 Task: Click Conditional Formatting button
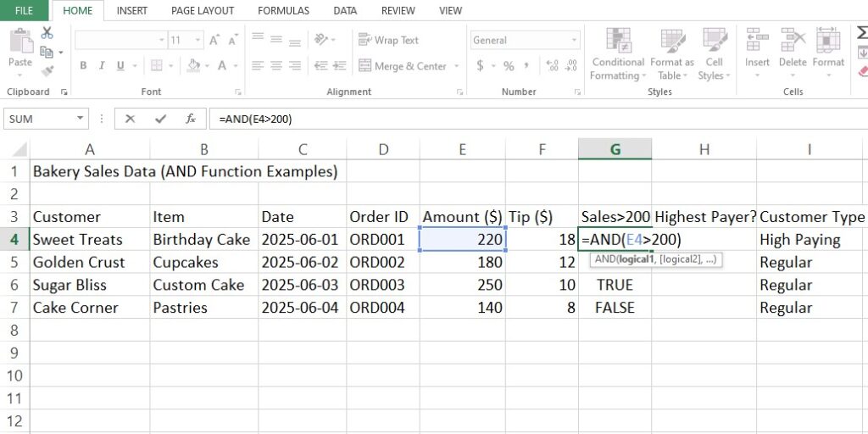pos(618,53)
